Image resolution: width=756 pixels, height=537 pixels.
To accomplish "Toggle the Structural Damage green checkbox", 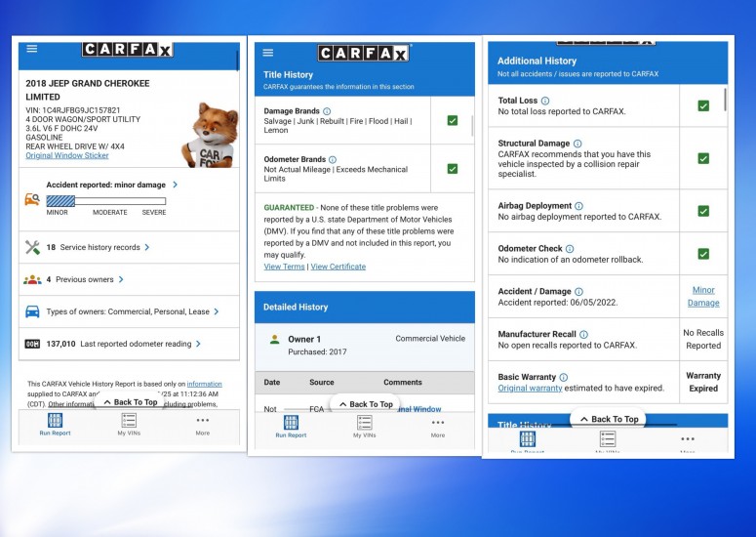I will pos(703,158).
